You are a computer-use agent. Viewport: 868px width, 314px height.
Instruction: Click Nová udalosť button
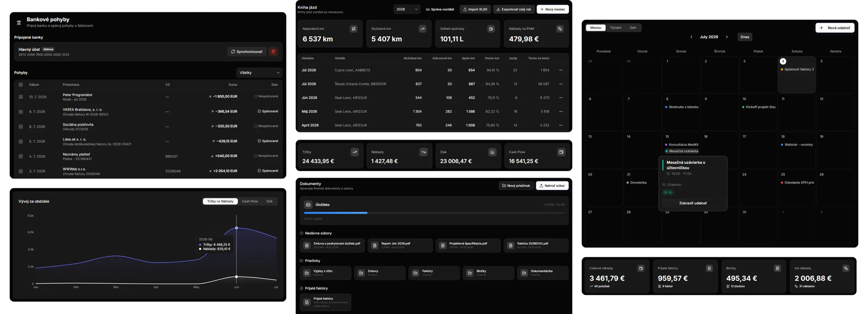click(835, 28)
